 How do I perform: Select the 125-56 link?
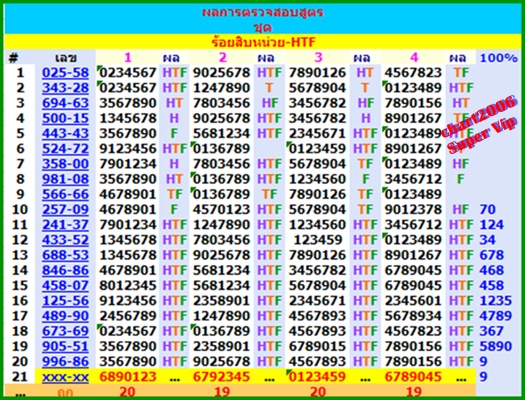(x=65, y=301)
